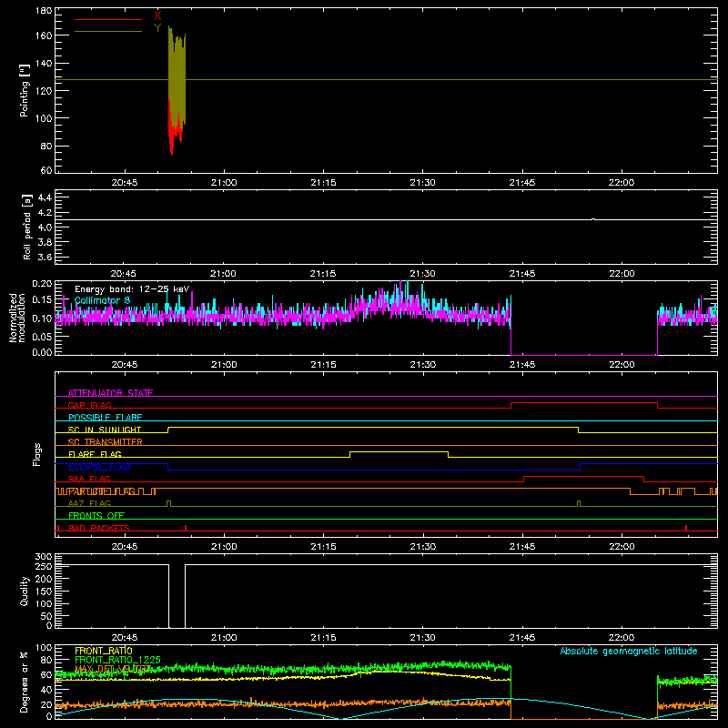728x728 pixels.
Task: Click the 'Quality' y-axis title
Action: (x=25, y=591)
